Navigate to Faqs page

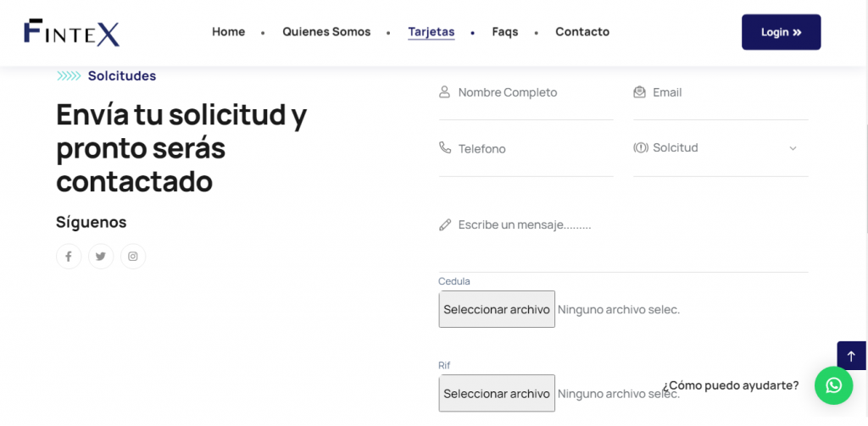click(x=504, y=32)
